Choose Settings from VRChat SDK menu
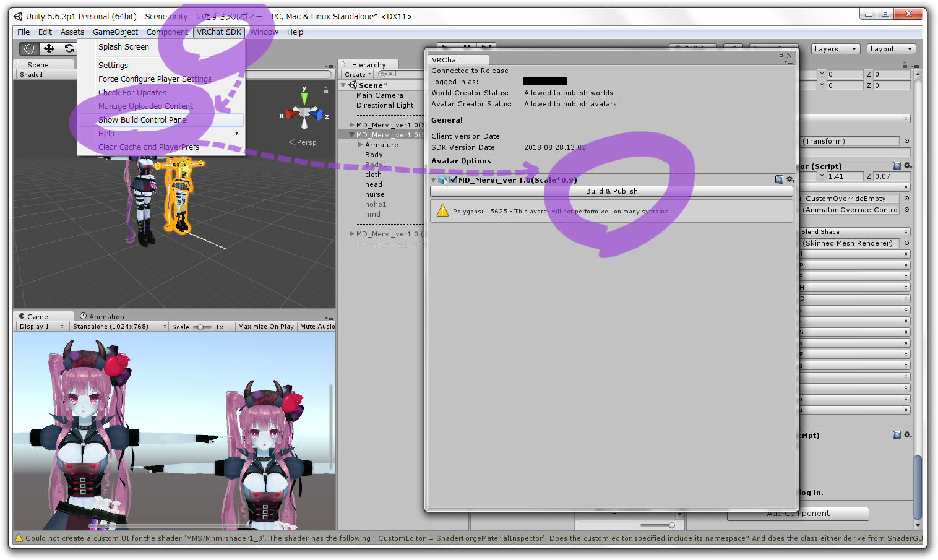 161,66
